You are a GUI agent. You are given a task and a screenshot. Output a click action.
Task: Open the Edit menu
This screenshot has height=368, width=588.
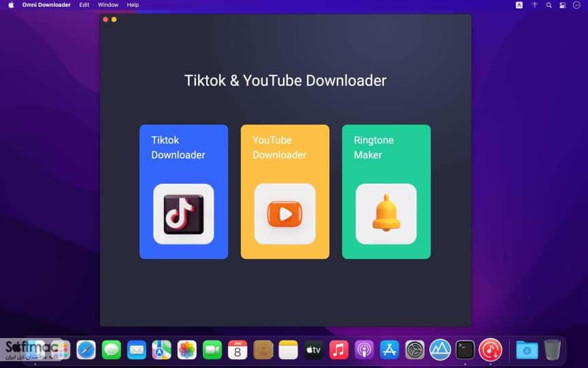pyautogui.click(x=84, y=5)
